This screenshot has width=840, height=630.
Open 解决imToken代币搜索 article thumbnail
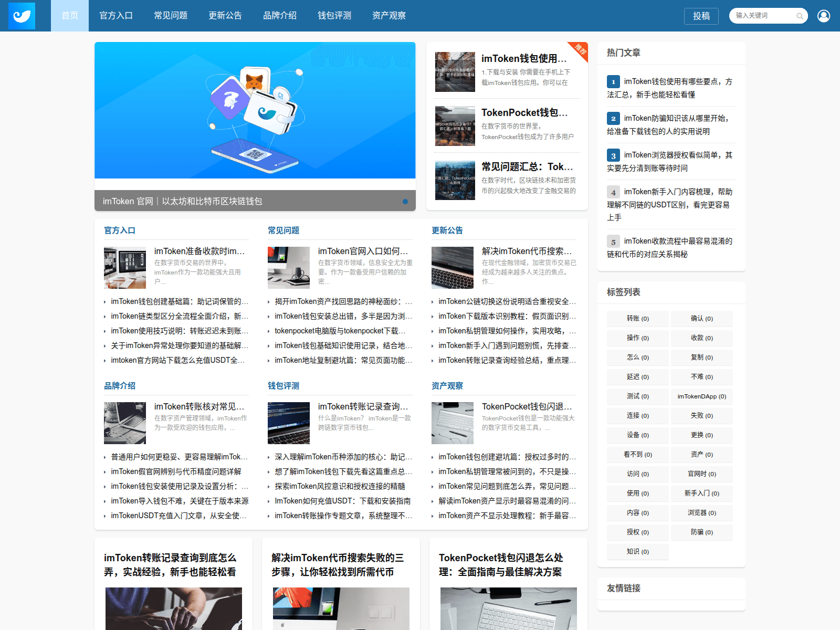tap(453, 268)
